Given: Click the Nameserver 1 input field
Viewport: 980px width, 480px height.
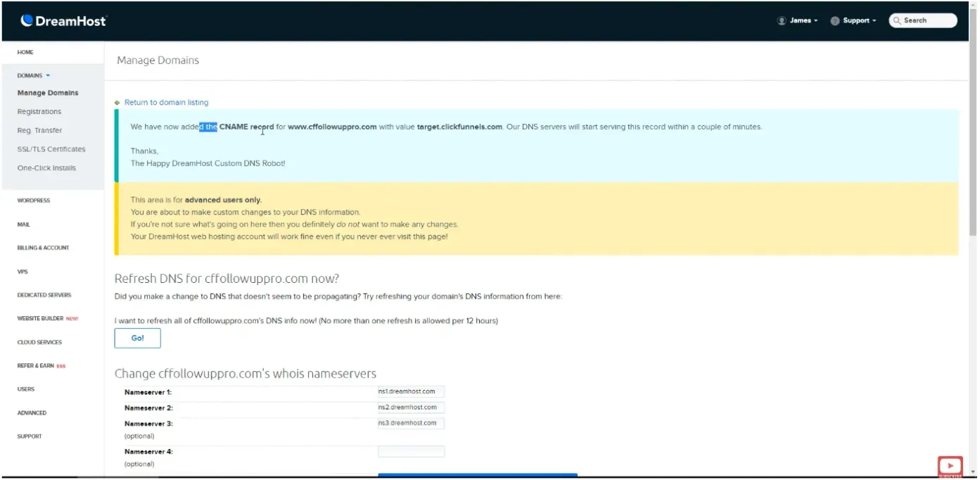Looking at the screenshot, I should [x=411, y=392].
